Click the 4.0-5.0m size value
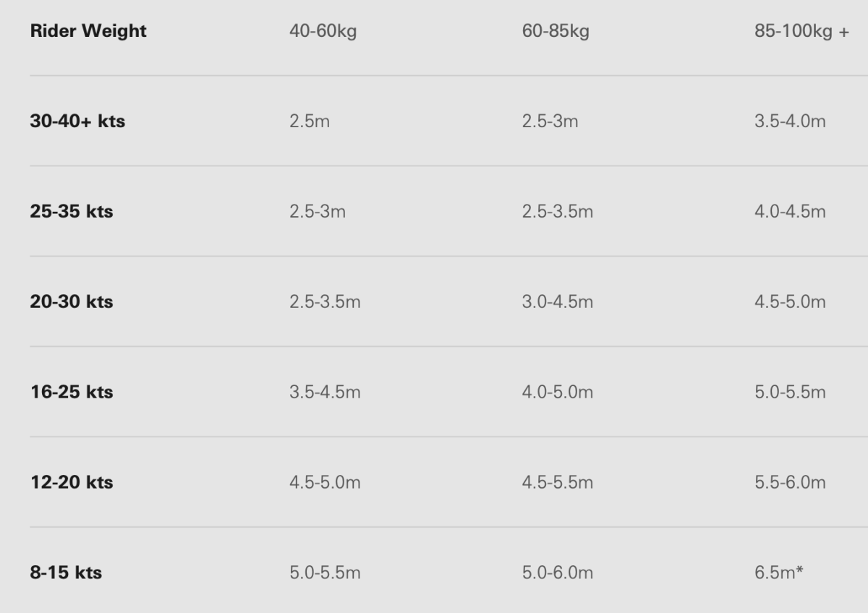This screenshot has height=613, width=868. point(558,393)
